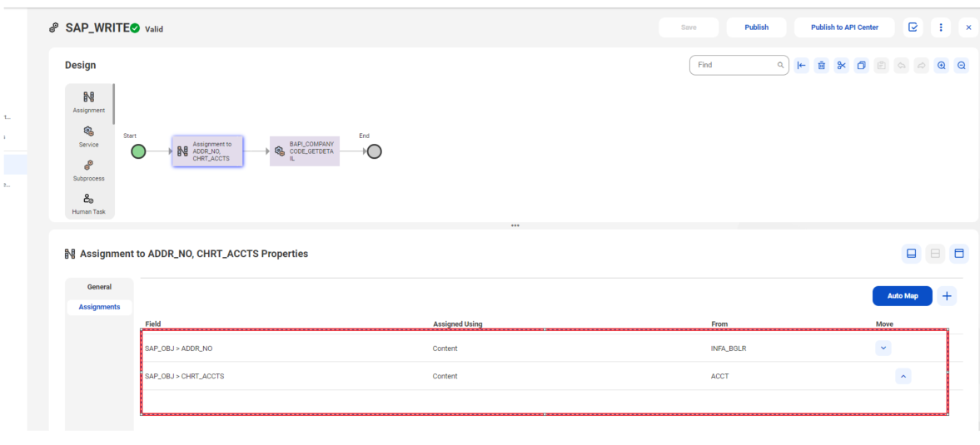Select the Assignment step in palette
Image resolution: width=980 pixels, height=445 pixels.
89,102
